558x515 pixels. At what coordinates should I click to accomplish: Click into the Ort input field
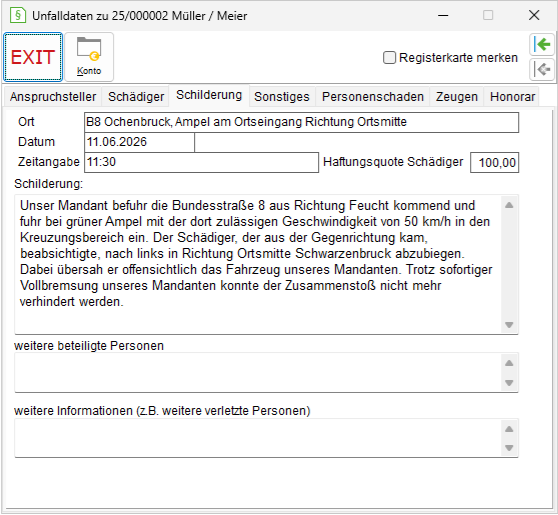pos(301,122)
